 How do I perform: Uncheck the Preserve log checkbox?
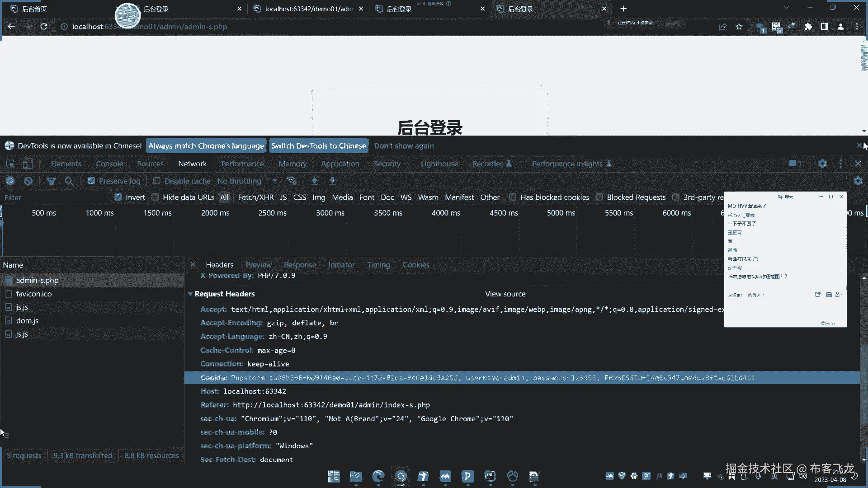point(91,181)
